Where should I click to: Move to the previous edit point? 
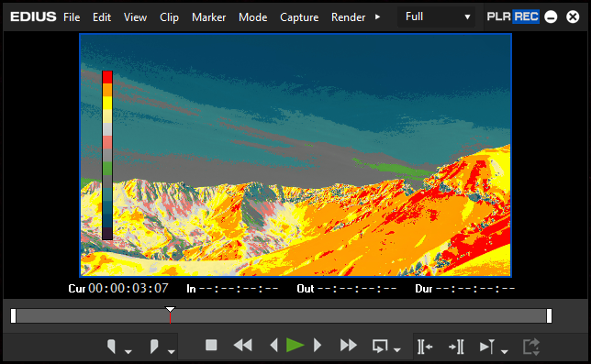(x=425, y=347)
